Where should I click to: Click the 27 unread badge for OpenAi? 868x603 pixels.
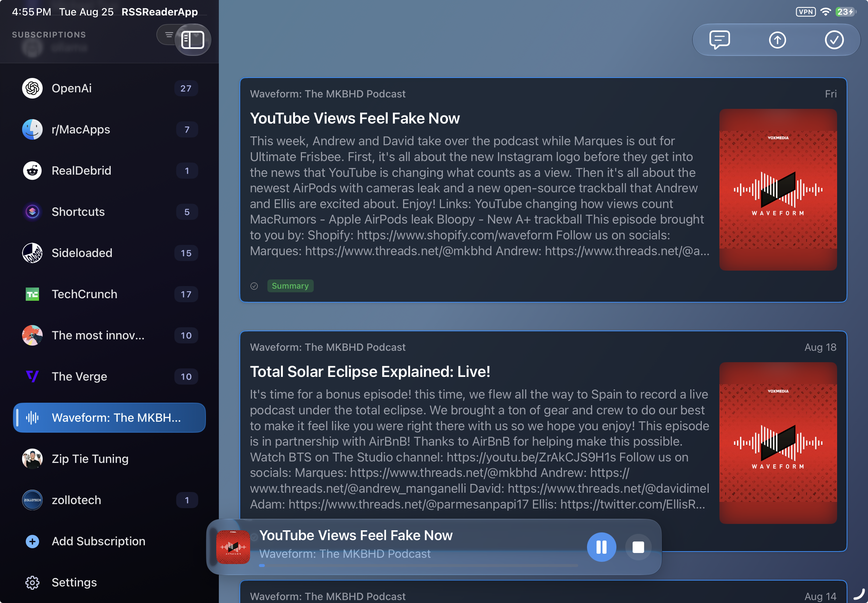click(x=186, y=88)
